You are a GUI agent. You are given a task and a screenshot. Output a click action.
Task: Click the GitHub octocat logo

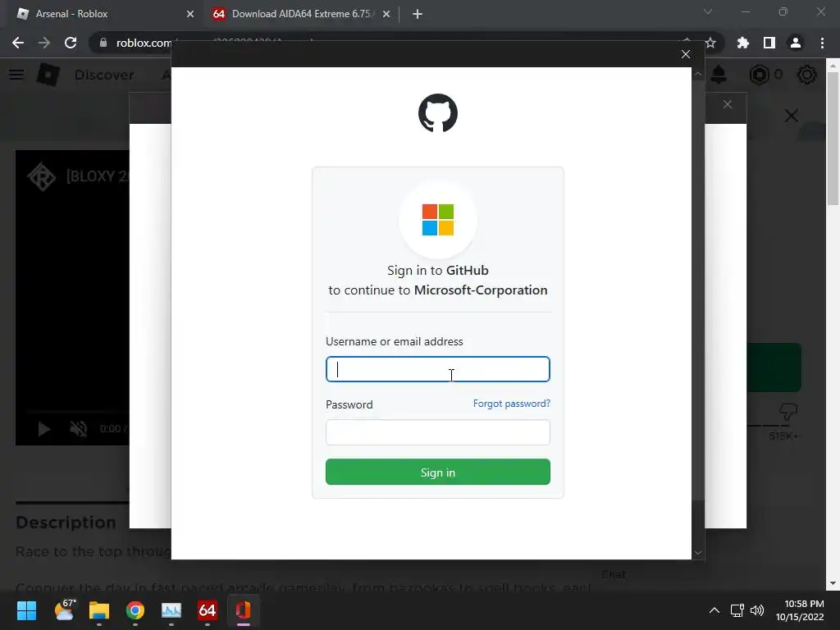point(438,113)
